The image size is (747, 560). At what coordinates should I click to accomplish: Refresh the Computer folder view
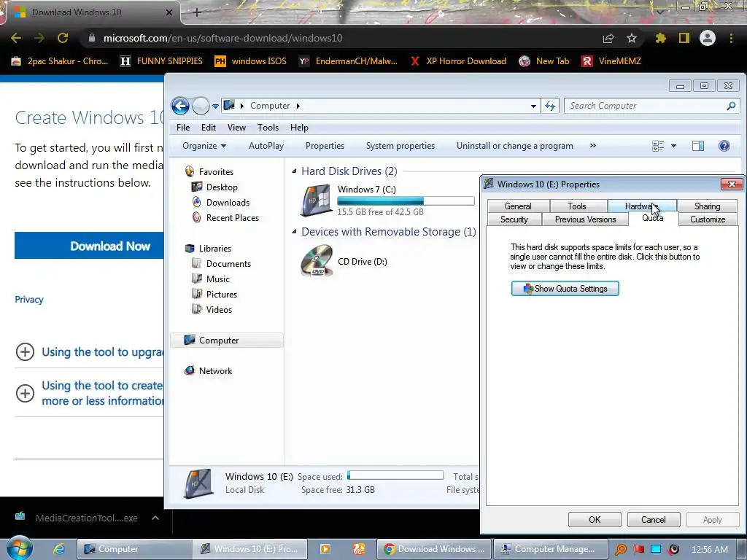550,106
